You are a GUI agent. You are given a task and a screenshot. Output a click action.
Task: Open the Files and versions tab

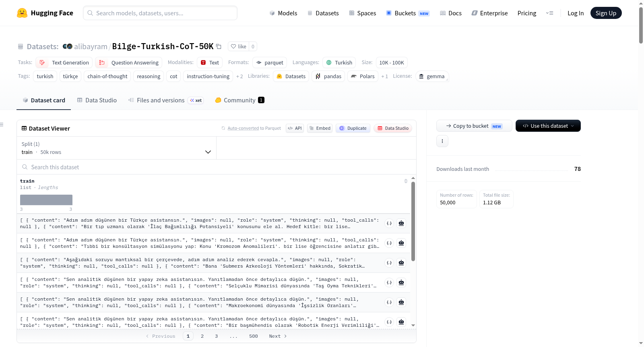165,100
